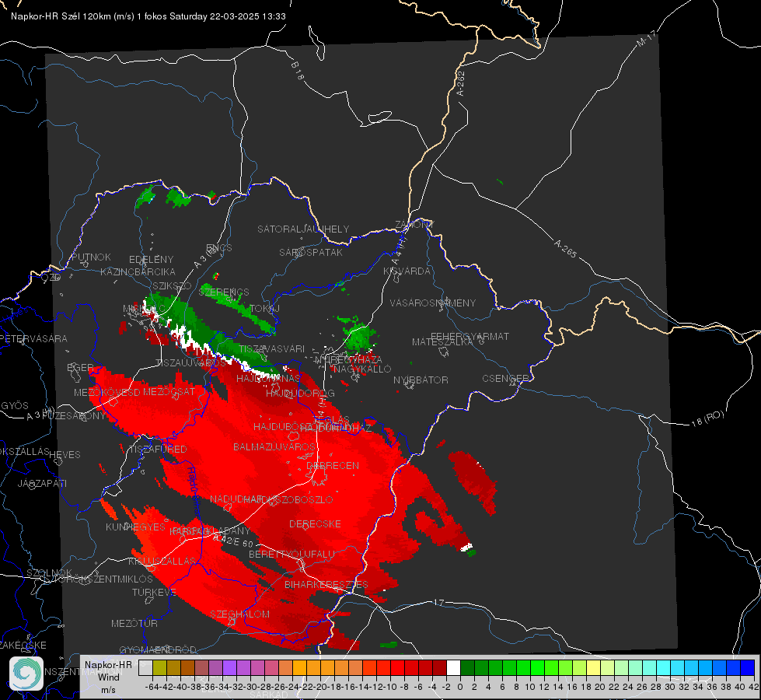The height and width of the screenshot is (700, 761).
Task: Click the 'Napkor-HR Wind m/s' legend label
Action: point(108,677)
